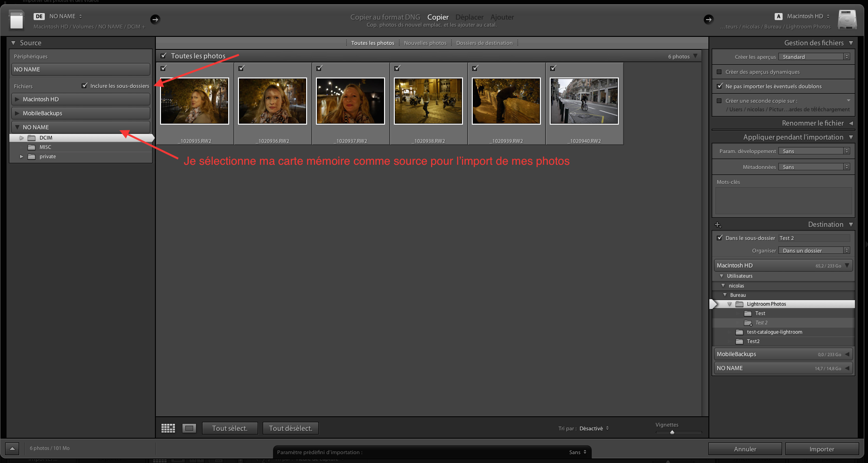Select the Copier au format DNG option
This screenshot has height=463, width=868.
(385, 17)
